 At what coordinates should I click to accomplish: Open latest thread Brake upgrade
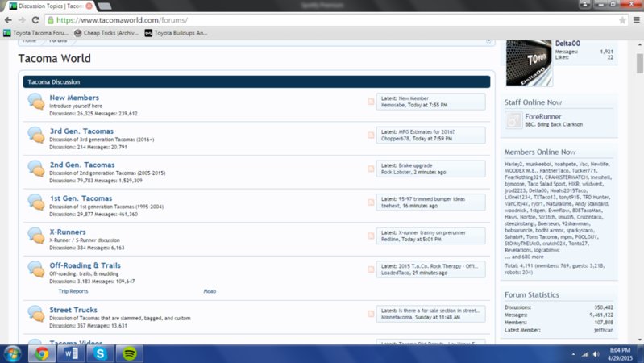point(415,165)
